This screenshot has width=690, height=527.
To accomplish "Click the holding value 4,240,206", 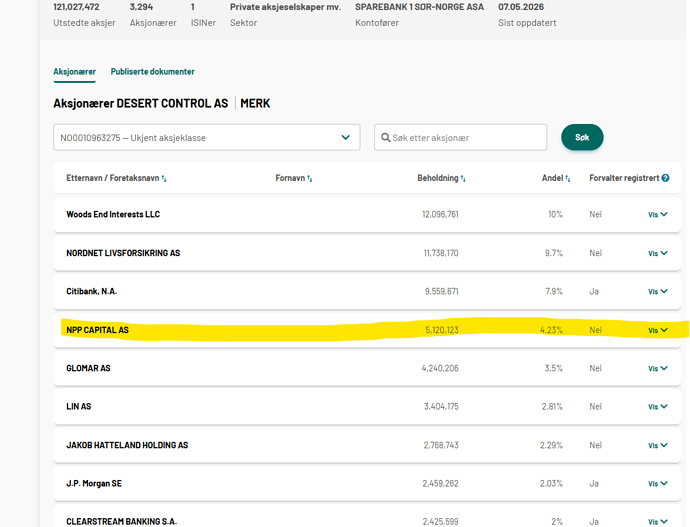I will tap(440, 369).
